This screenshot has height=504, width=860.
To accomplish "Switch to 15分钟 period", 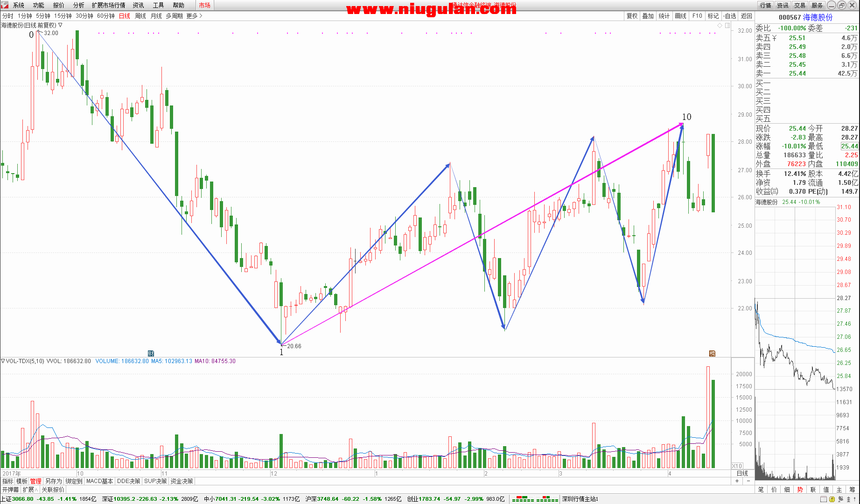I will point(63,16).
